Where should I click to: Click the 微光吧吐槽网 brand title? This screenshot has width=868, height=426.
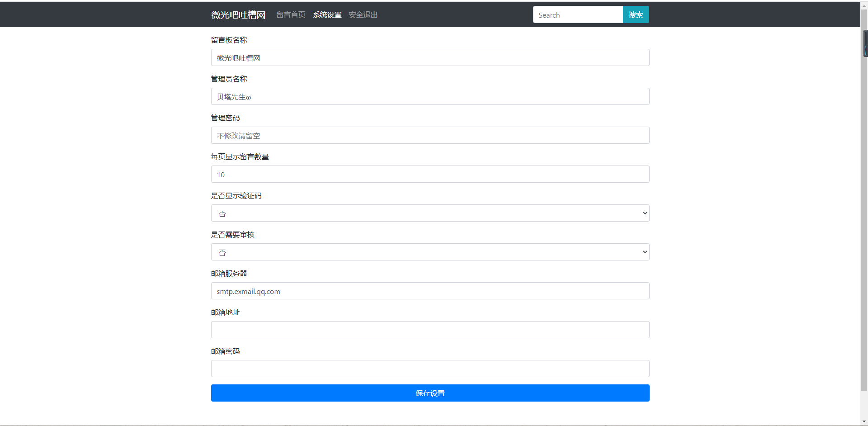[238, 14]
